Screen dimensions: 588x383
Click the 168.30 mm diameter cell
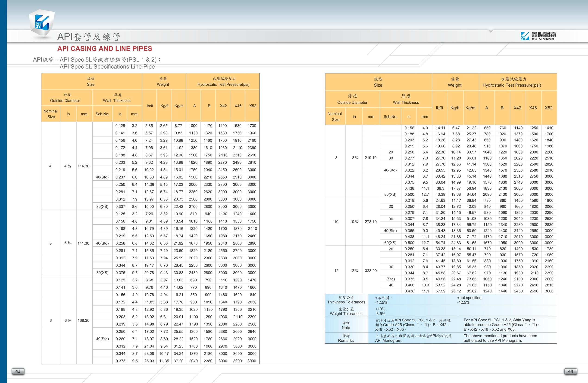click(84, 320)
